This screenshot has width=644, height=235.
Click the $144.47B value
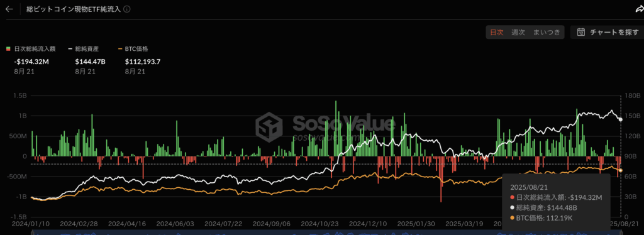pyautogui.click(x=90, y=62)
